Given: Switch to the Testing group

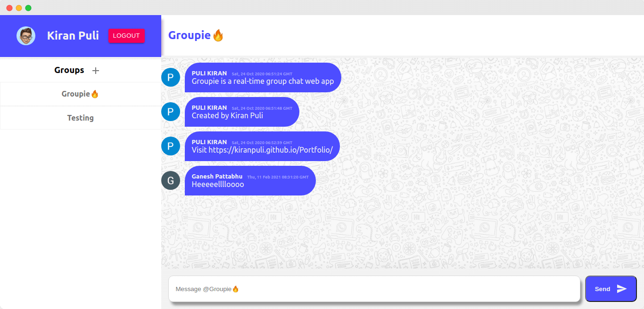Looking at the screenshot, I should (x=80, y=117).
